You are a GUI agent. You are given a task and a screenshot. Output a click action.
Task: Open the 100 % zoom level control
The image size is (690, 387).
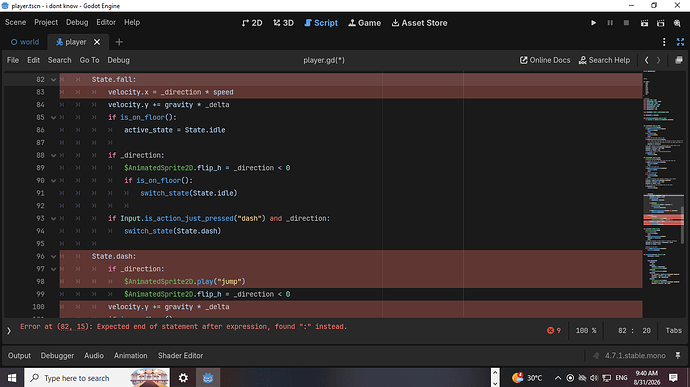tap(586, 331)
